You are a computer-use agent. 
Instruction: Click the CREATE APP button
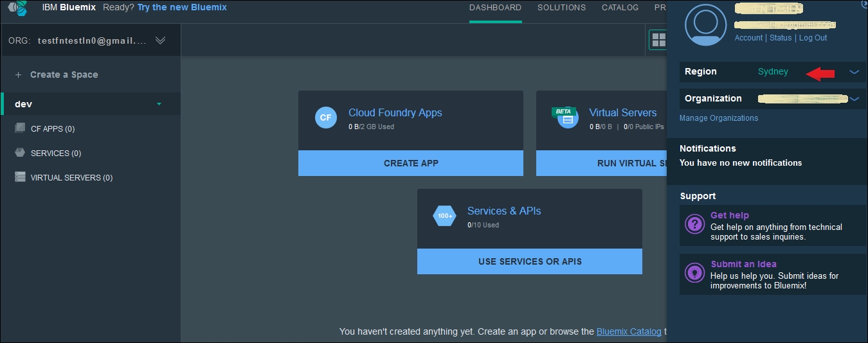(x=411, y=163)
